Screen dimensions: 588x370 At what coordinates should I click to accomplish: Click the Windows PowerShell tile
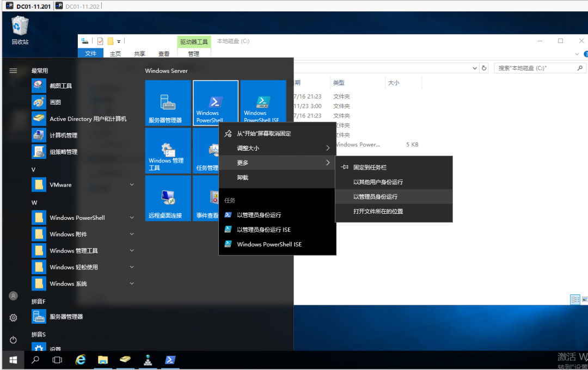(216, 102)
